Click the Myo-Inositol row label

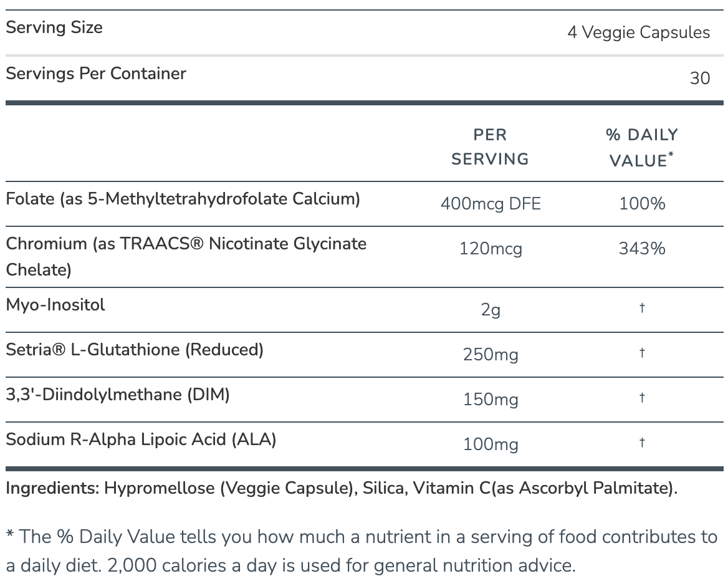(x=55, y=305)
